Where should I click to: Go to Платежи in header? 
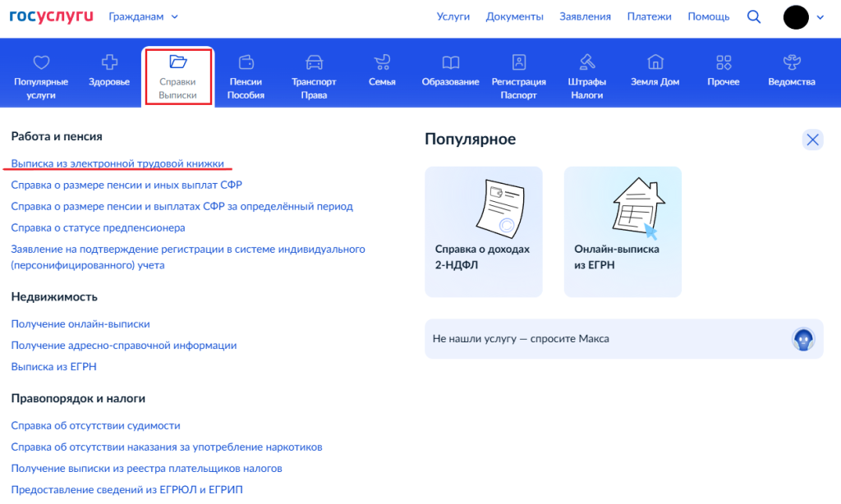649,16
